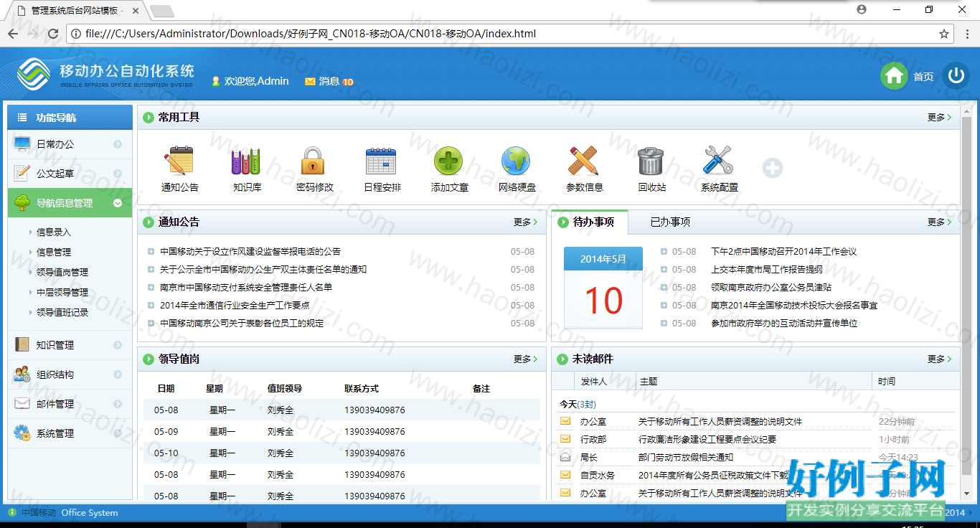Viewport: 980px width, 528px height.
Task: Switch to the 已办事项 tab
Action: 670,222
